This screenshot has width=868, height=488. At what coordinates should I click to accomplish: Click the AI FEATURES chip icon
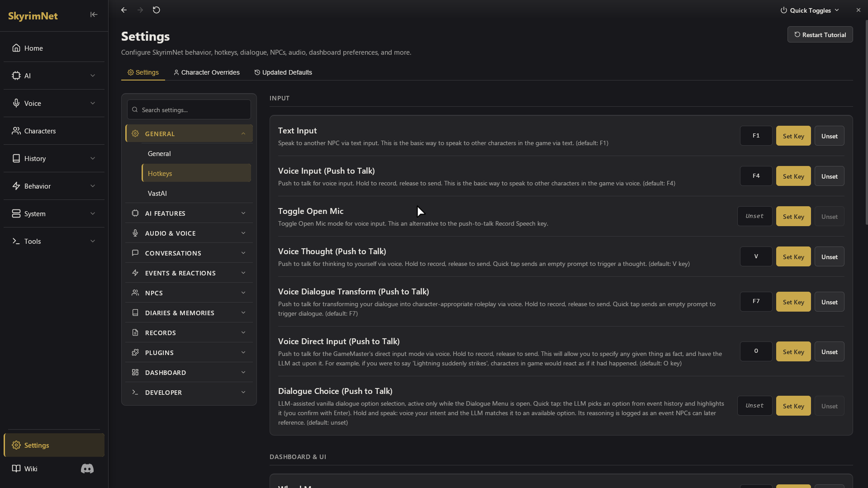[x=135, y=213]
